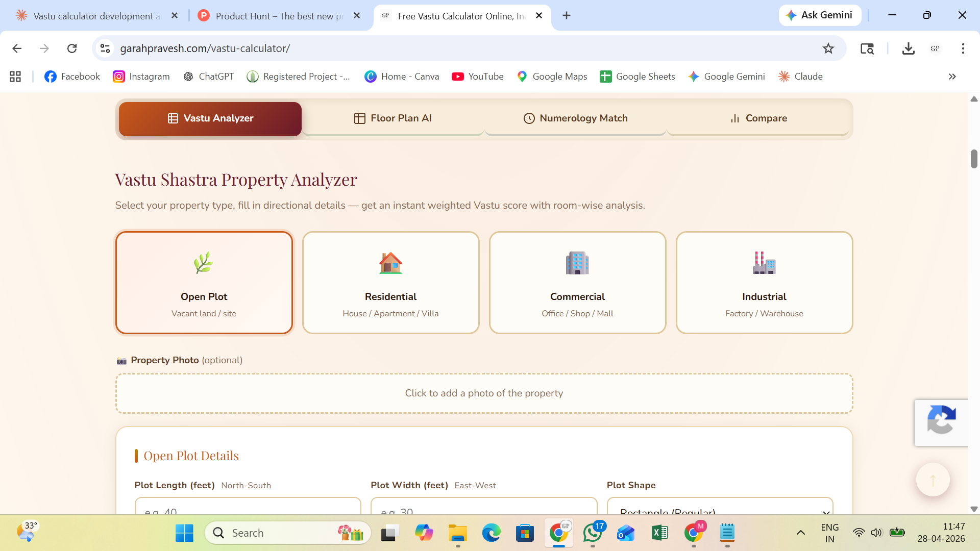Switch to the Floor Plan AI tab

coord(393,118)
